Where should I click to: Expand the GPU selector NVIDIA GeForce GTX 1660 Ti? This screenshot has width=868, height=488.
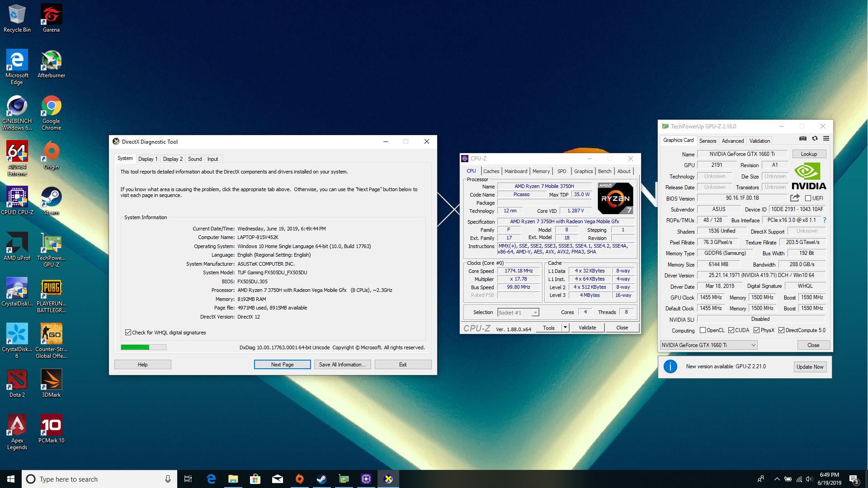[x=708, y=345]
